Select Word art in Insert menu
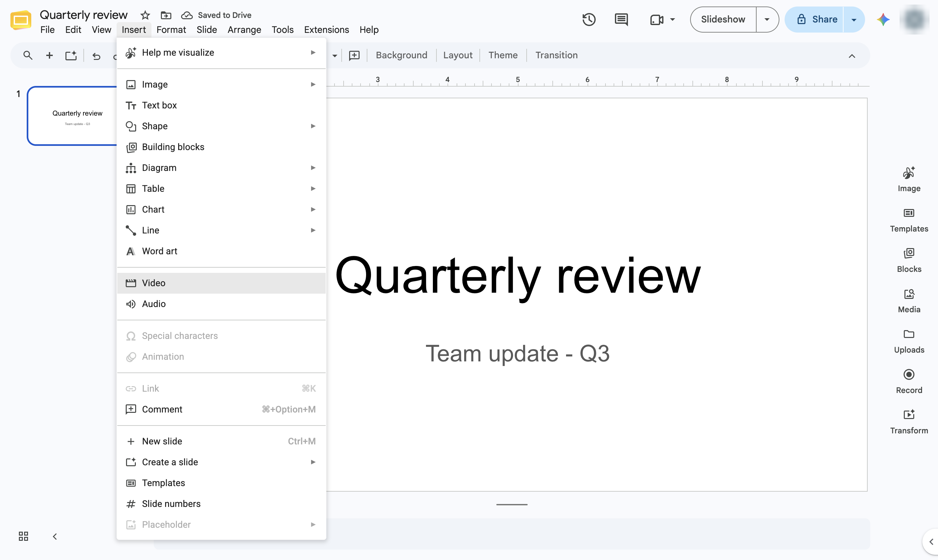 221,251
